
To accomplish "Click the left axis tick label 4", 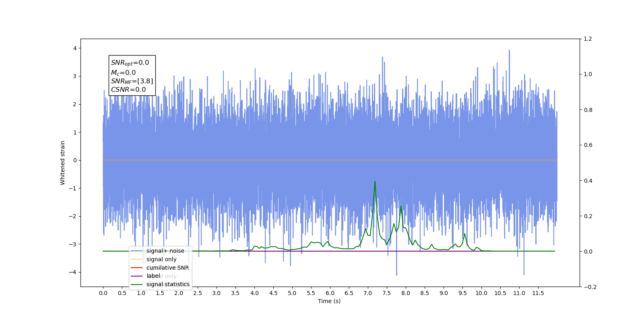I will tap(75, 48).
